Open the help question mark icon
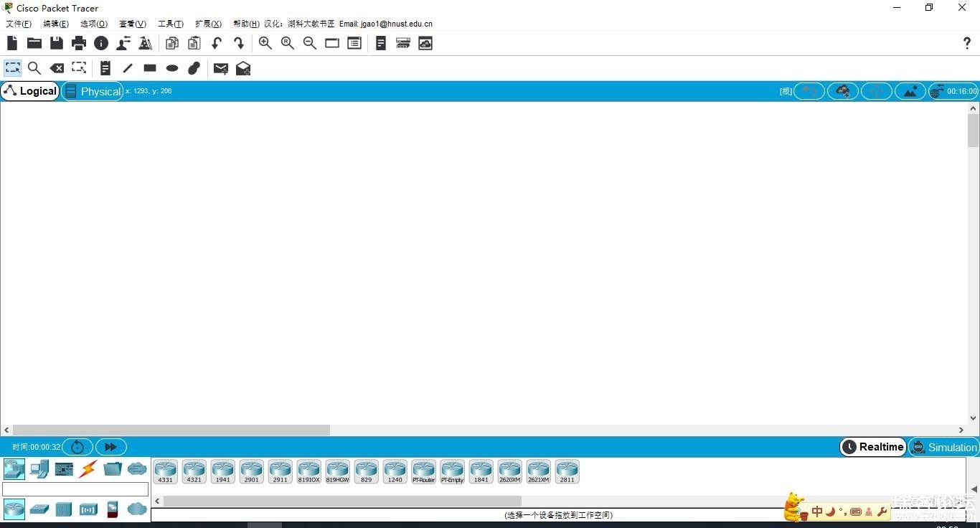980x528 pixels. click(967, 43)
